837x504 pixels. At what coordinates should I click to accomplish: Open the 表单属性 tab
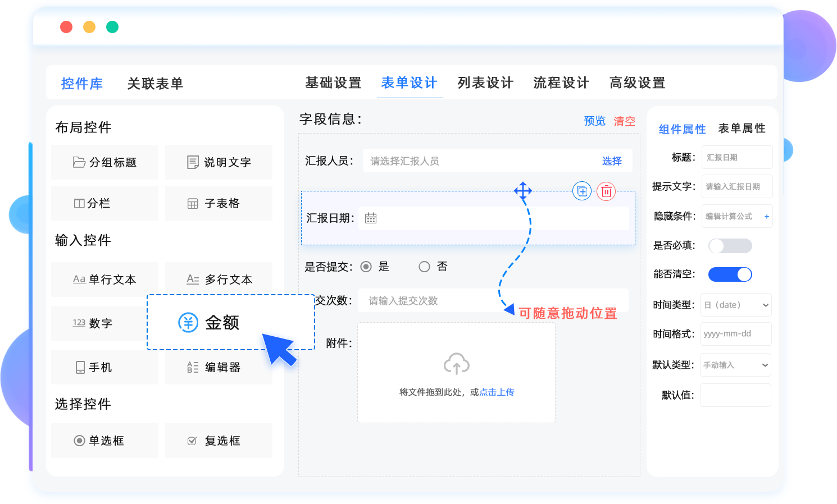pos(742,129)
